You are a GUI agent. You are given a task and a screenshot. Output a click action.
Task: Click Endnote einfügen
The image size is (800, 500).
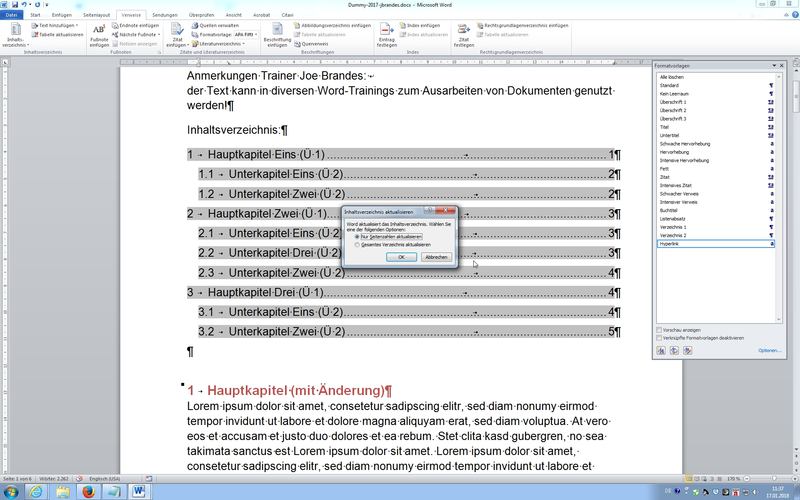point(136,26)
